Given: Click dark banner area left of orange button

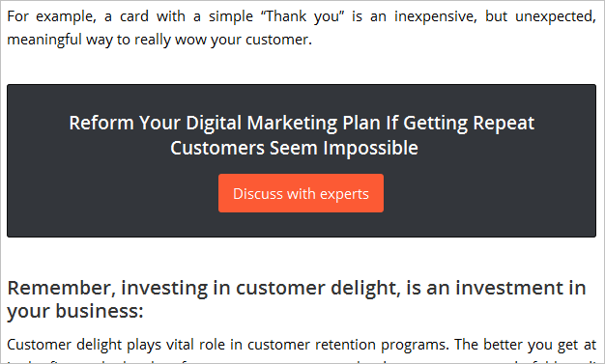Looking at the screenshot, I should 113,193.
